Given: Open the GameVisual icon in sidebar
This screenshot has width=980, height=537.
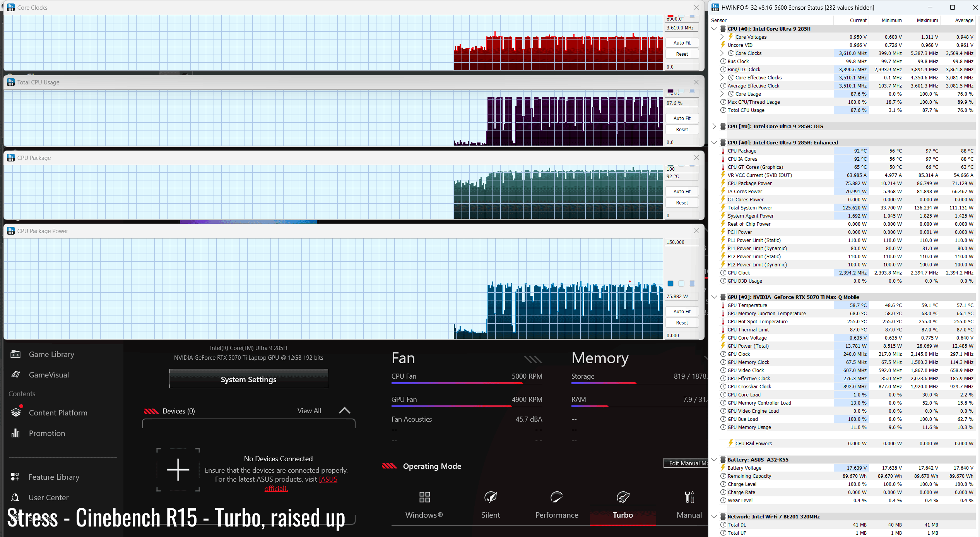Looking at the screenshot, I should pos(15,374).
